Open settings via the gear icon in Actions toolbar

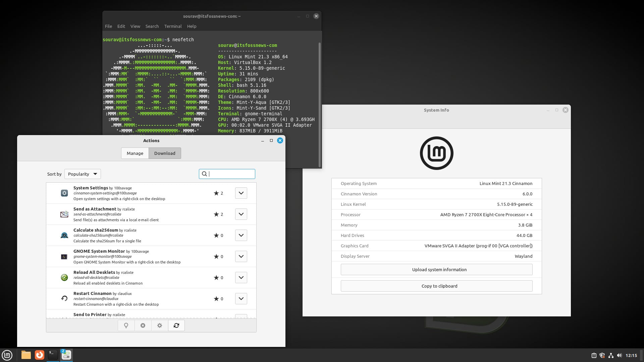pyautogui.click(x=160, y=325)
